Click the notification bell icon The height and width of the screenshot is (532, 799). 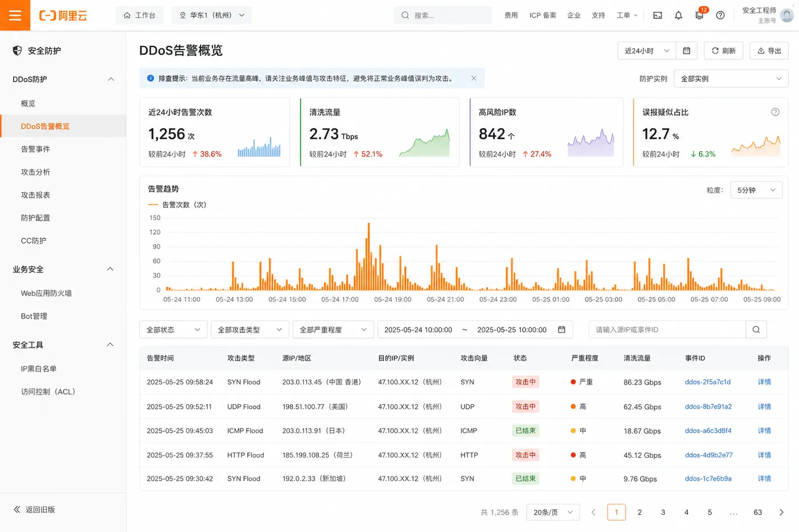[x=679, y=15]
